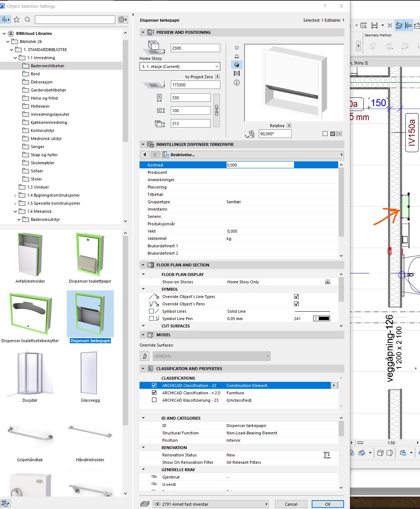The width and height of the screenshot is (420, 509).
Task: Uncheck Override Object's Line Types
Action: 296,297
